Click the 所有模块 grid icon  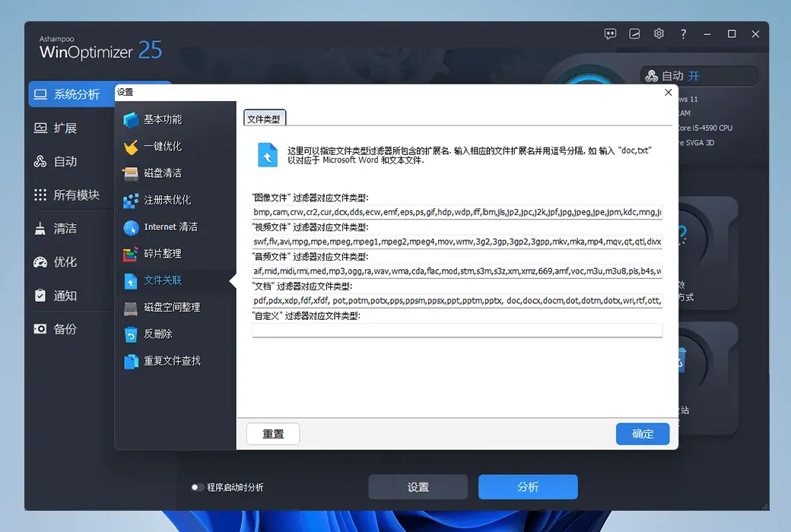(40, 195)
